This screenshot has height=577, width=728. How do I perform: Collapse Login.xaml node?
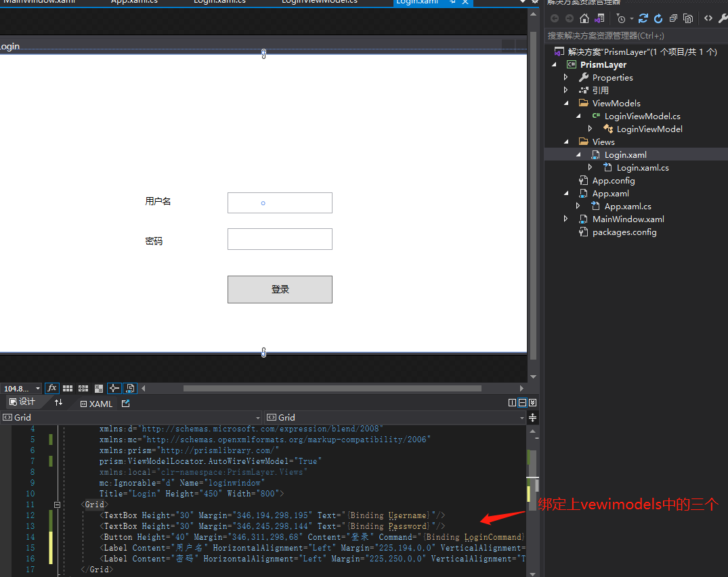(x=578, y=154)
